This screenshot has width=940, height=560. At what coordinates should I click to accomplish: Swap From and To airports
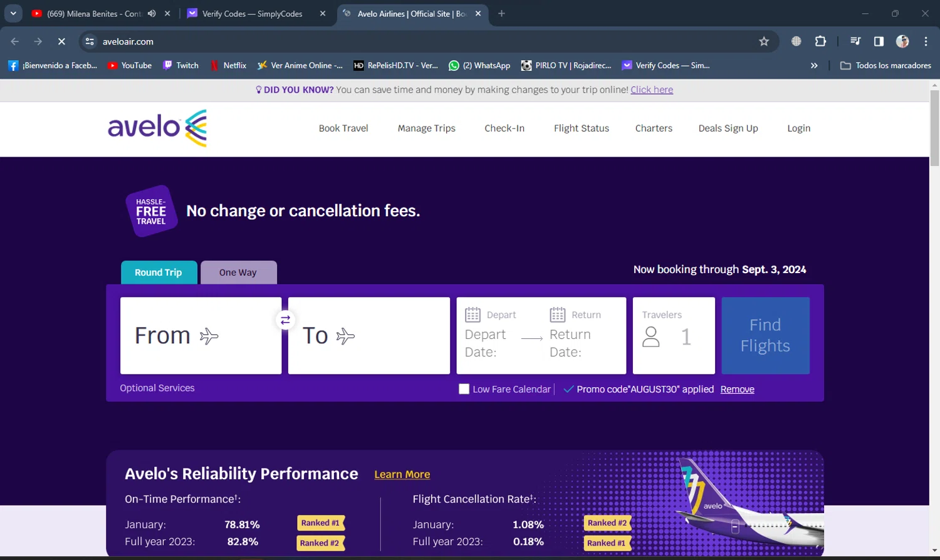coord(285,320)
